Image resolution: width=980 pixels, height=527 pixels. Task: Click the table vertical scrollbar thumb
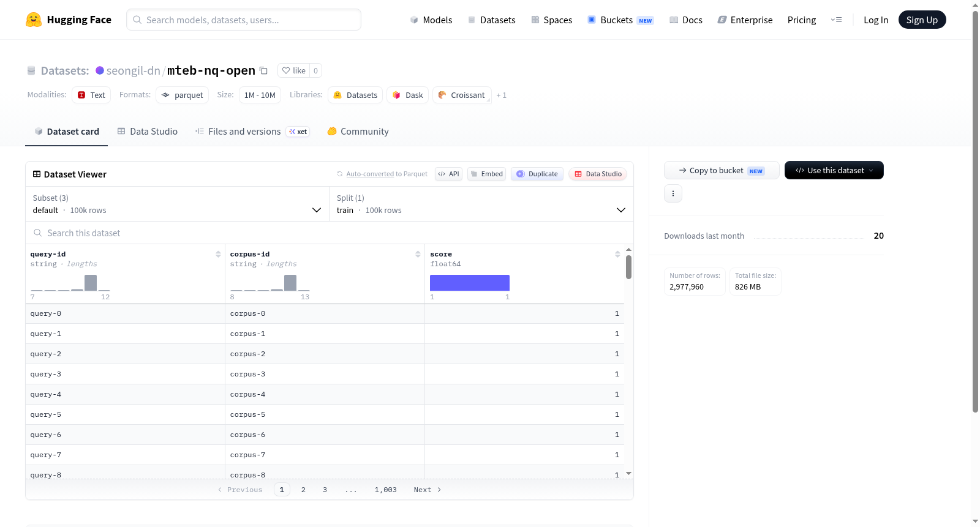pos(628,267)
